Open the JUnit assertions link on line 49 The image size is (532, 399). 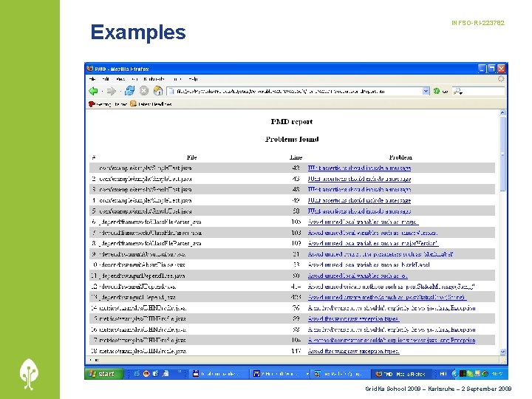tap(359, 200)
